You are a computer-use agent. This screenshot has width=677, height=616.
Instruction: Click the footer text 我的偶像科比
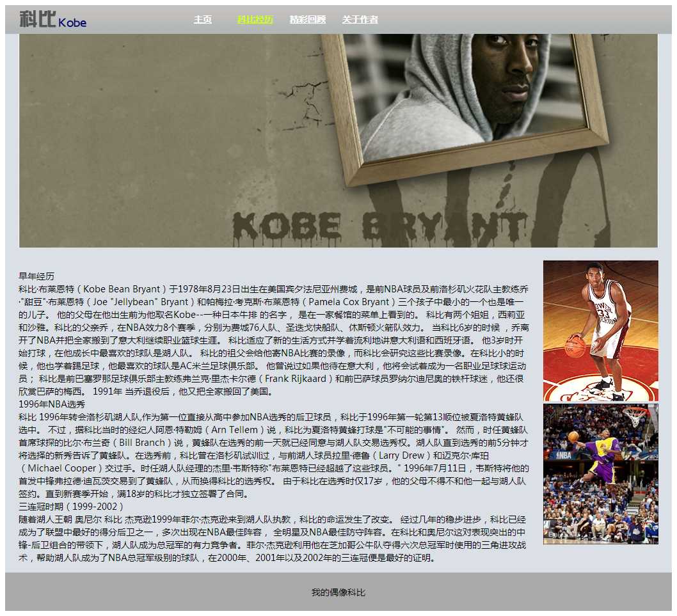[338, 593]
